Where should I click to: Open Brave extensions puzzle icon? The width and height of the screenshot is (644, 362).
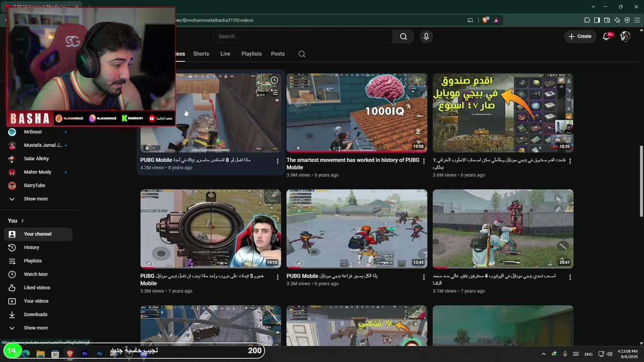point(587,20)
